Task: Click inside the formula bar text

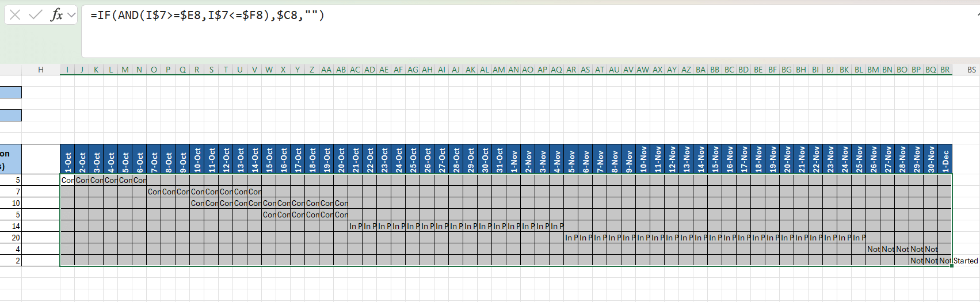Action: pos(207,15)
